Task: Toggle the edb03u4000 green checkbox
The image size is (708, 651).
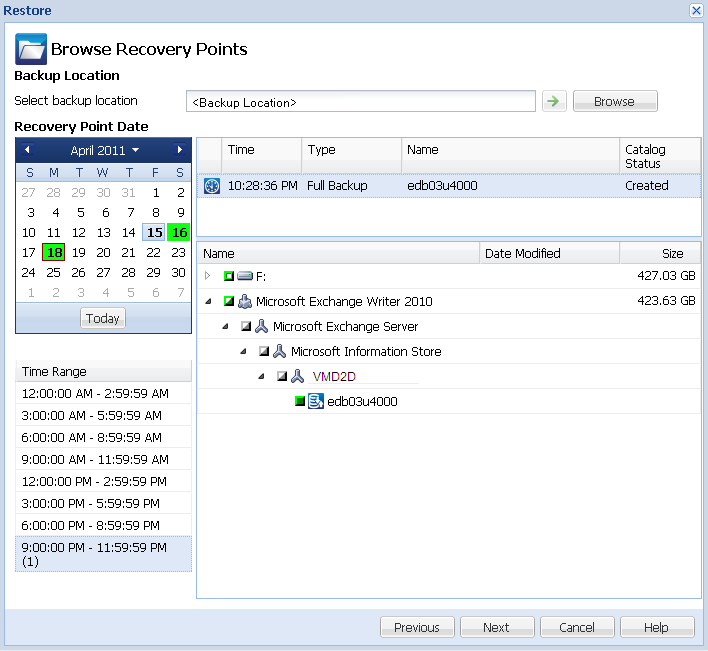Action: (299, 401)
